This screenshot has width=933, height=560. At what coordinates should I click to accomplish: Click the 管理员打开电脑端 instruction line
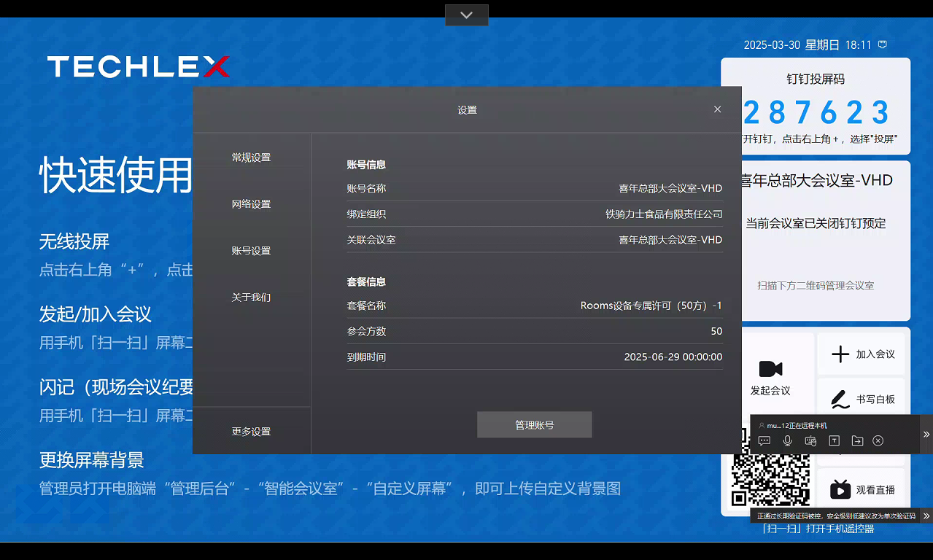coord(330,489)
